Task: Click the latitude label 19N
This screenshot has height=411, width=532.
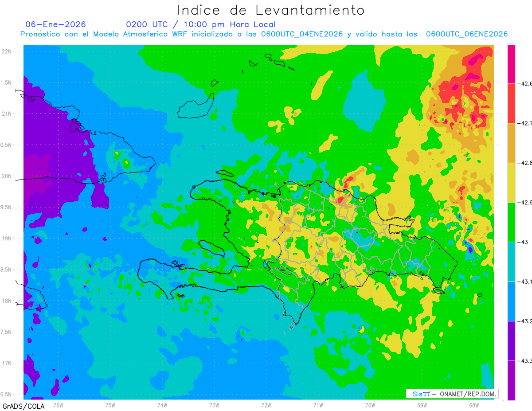Action: coord(6,239)
